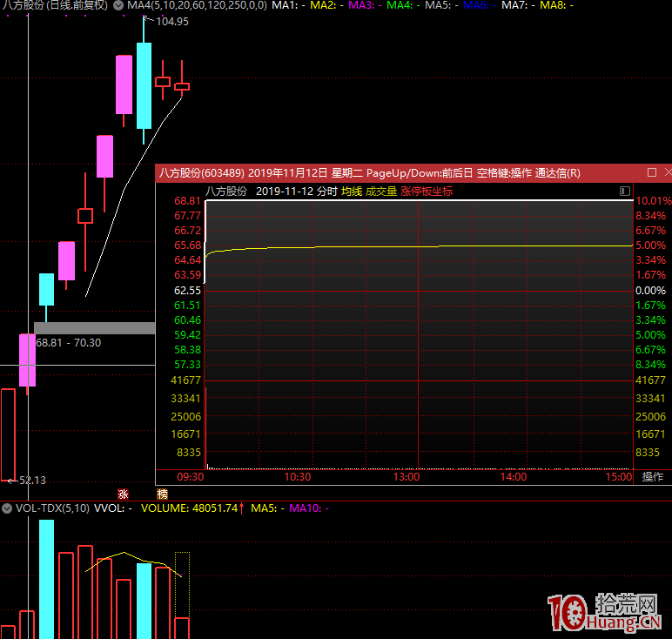672x639 pixels.
Task: Click the 10:30 time axis label
Action: click(298, 476)
